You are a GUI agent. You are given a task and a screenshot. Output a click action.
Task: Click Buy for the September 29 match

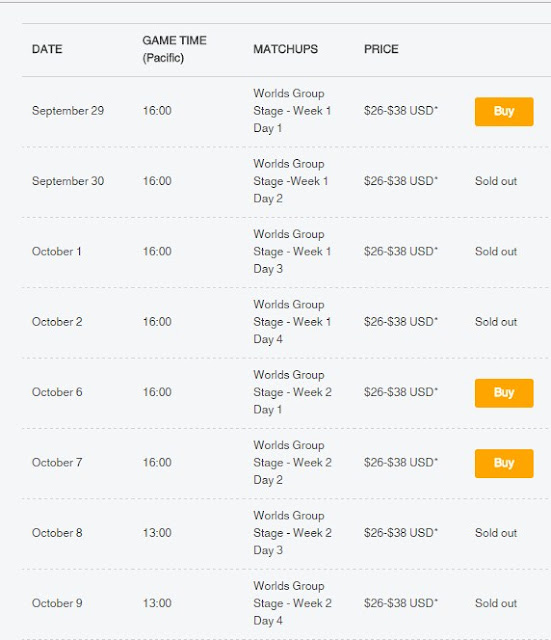[x=504, y=111]
